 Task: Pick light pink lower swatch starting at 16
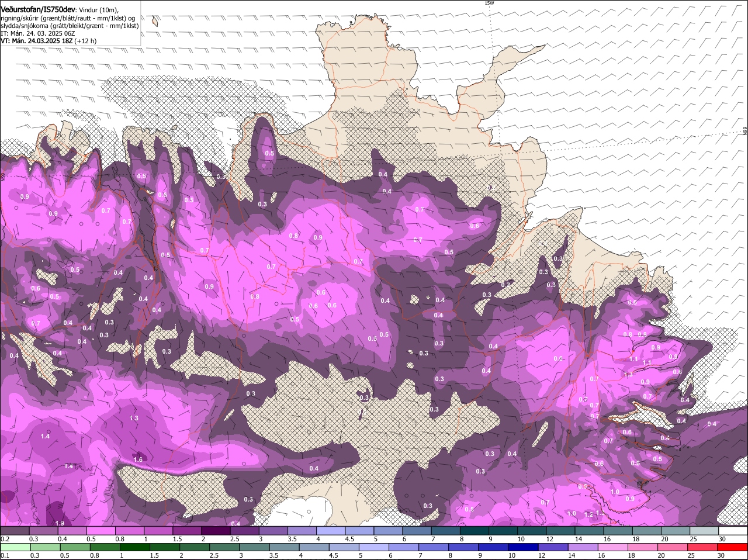pos(613,547)
